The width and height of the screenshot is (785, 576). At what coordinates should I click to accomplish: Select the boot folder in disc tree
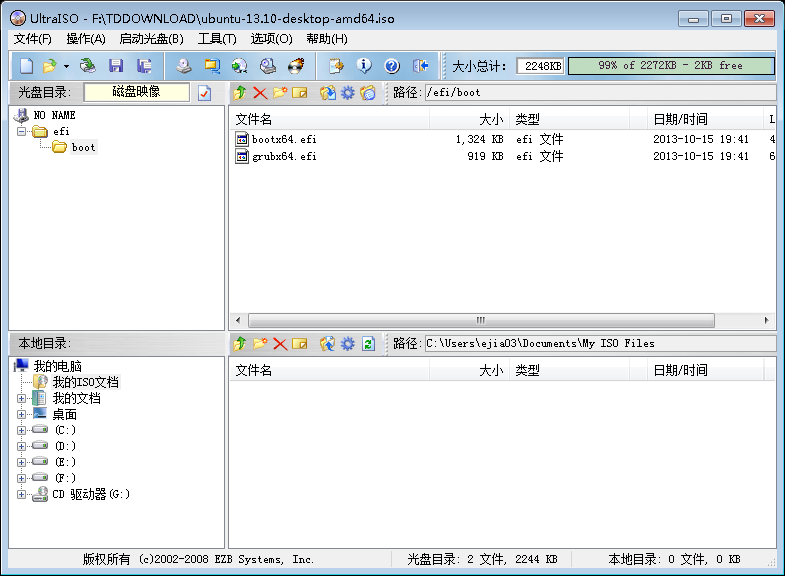click(x=83, y=147)
